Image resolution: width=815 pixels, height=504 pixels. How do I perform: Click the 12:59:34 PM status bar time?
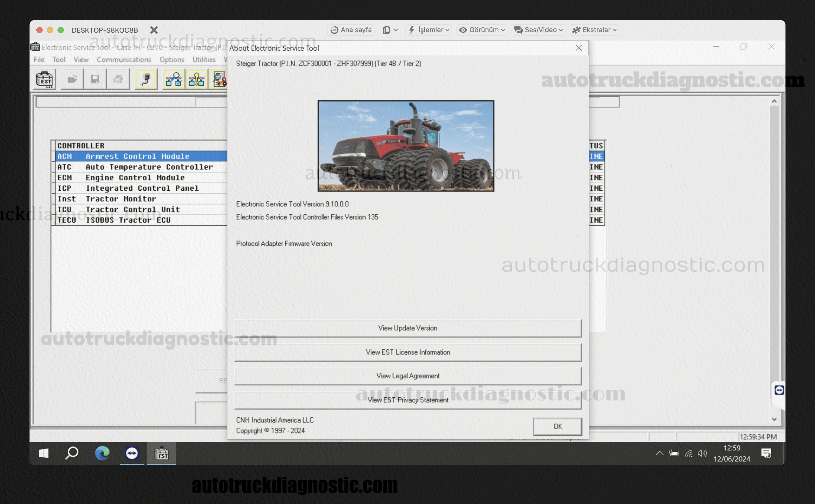tap(758, 437)
